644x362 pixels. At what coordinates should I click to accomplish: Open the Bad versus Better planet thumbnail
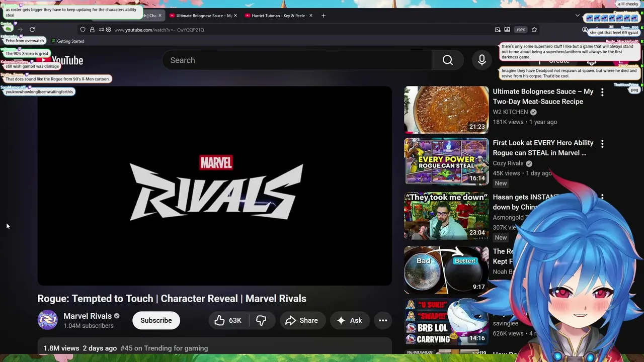pyautogui.click(x=446, y=270)
